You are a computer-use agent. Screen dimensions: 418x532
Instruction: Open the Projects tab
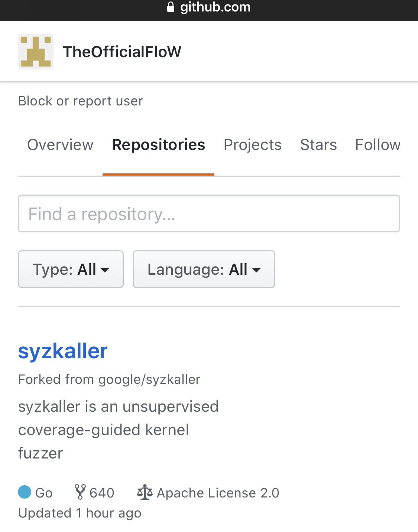253,145
